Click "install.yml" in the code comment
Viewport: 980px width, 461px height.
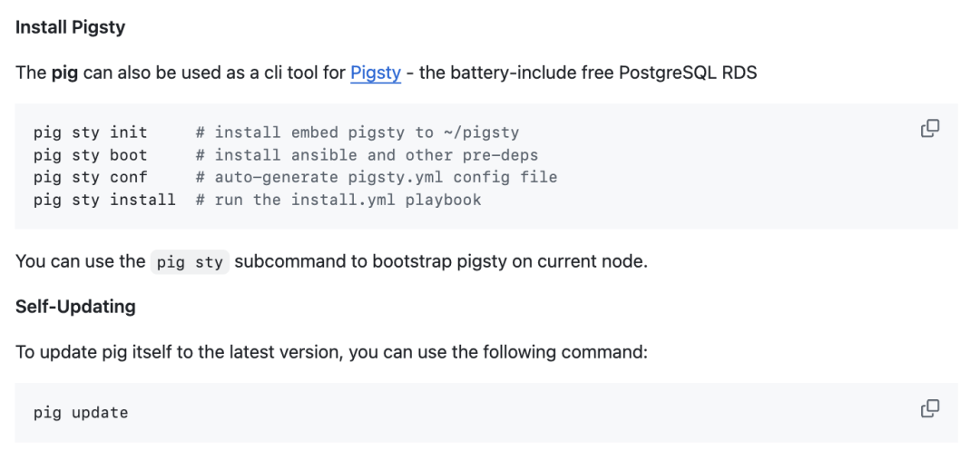click(343, 200)
